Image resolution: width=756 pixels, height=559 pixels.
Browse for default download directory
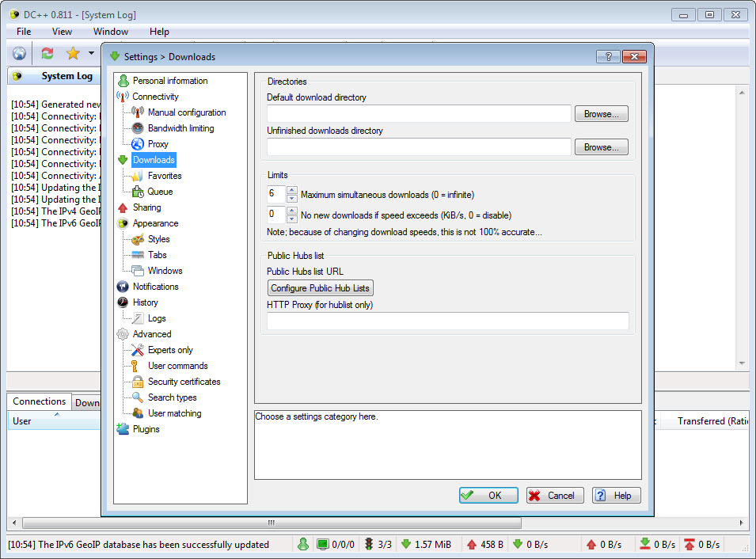(x=601, y=114)
